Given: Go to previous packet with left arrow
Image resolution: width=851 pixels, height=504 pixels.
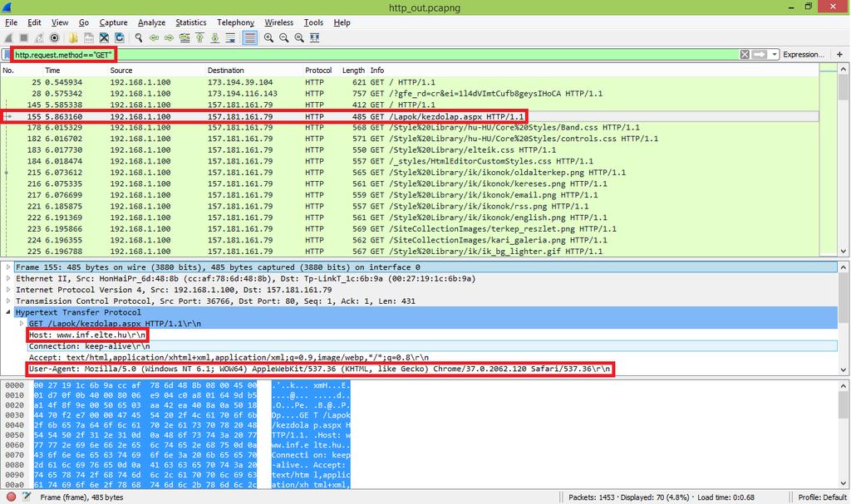Looking at the screenshot, I should click(x=154, y=38).
